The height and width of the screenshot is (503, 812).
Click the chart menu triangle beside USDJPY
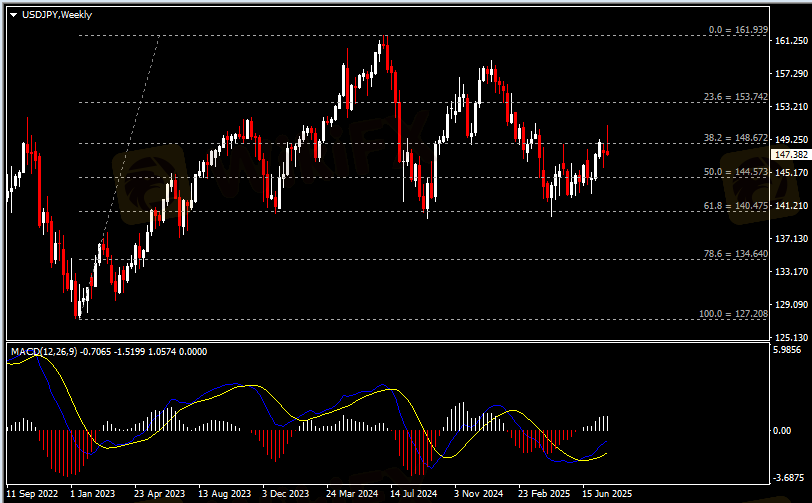pyautogui.click(x=13, y=15)
